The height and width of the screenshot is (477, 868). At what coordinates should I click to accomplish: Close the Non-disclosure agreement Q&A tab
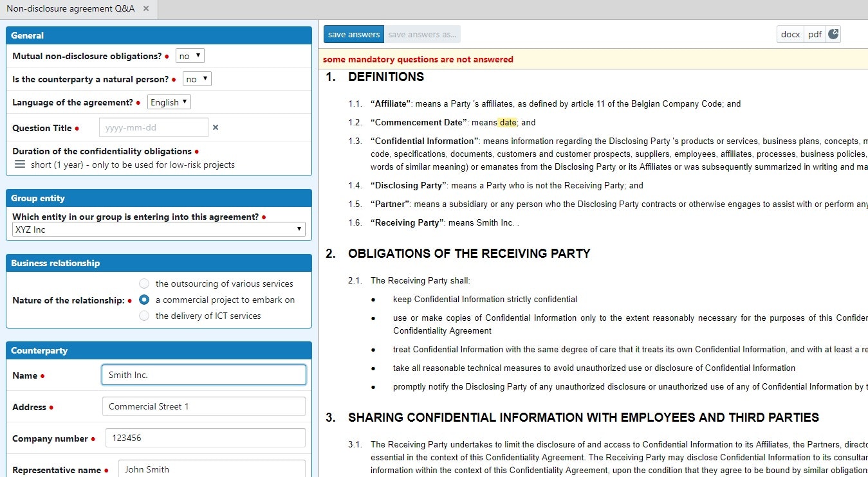pos(146,9)
